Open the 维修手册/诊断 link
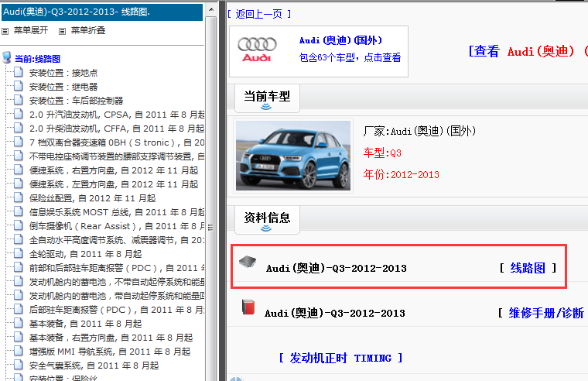This screenshot has width=588, height=381. click(x=546, y=313)
